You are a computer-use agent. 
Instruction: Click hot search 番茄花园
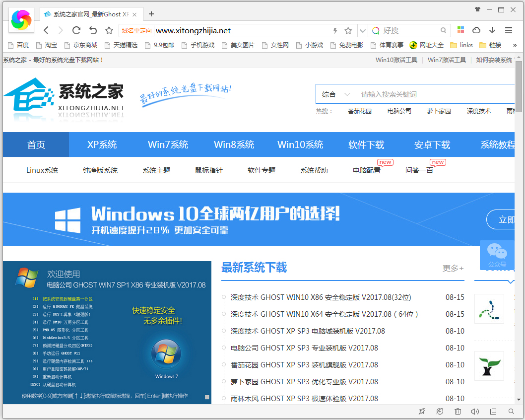360,111
